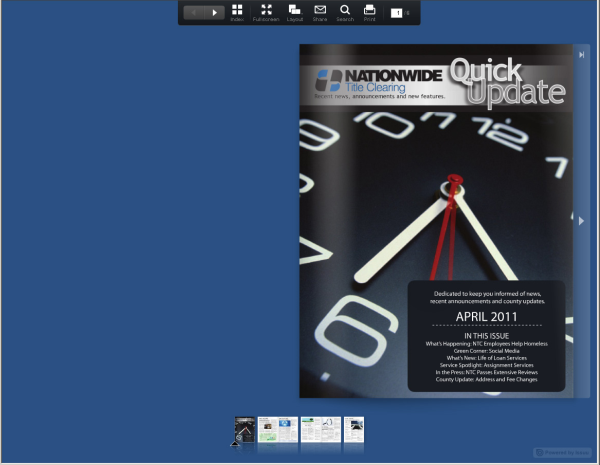Open the Search tool

[345, 13]
